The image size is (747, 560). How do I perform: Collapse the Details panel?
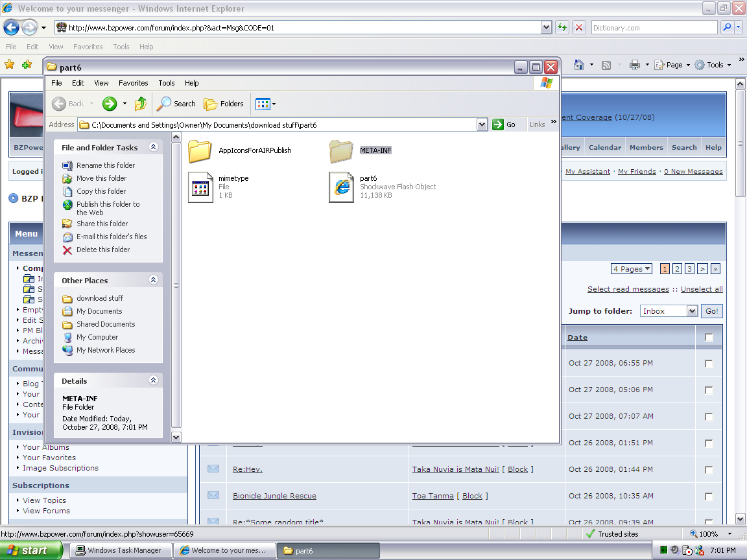[x=154, y=380]
